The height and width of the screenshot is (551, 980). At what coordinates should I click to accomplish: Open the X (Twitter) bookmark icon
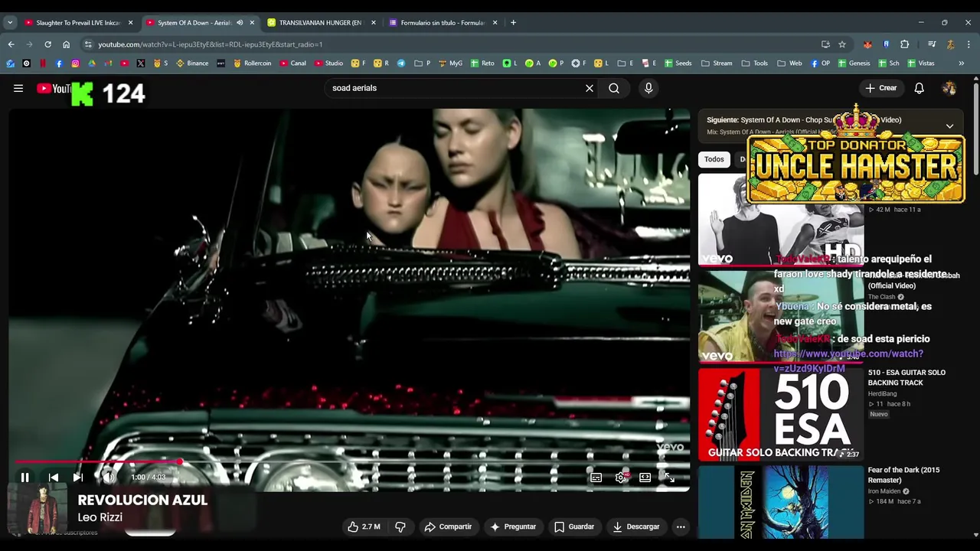click(141, 64)
